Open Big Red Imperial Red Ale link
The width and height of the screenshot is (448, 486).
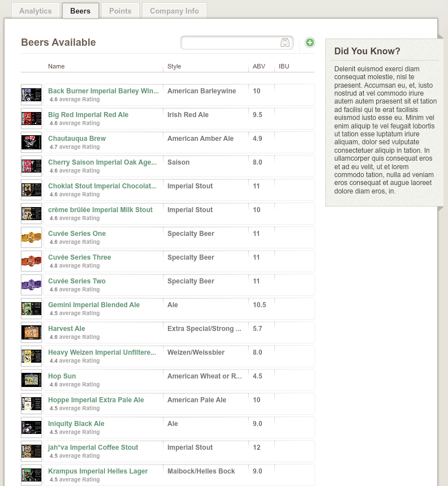88,115
